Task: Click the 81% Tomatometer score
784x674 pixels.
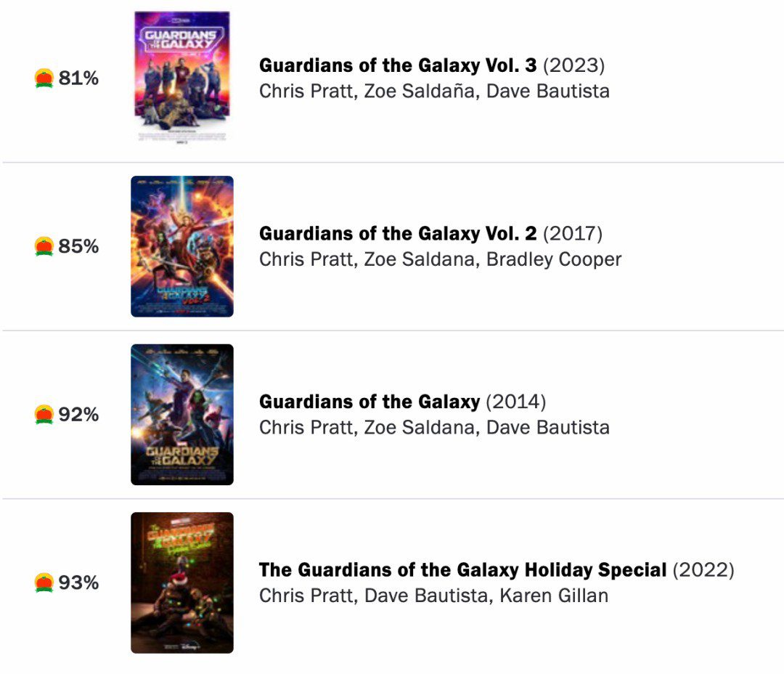Action: pos(78,78)
